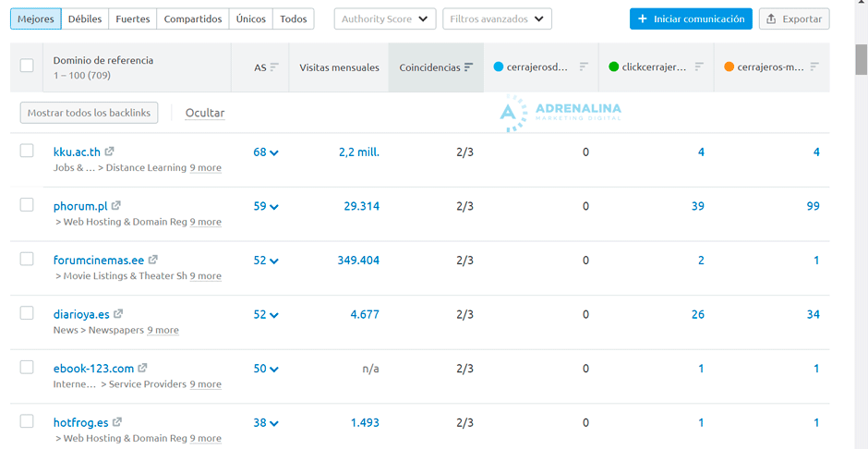Sort by clickcerrajer… column icon
The image size is (868, 449).
[x=699, y=67]
